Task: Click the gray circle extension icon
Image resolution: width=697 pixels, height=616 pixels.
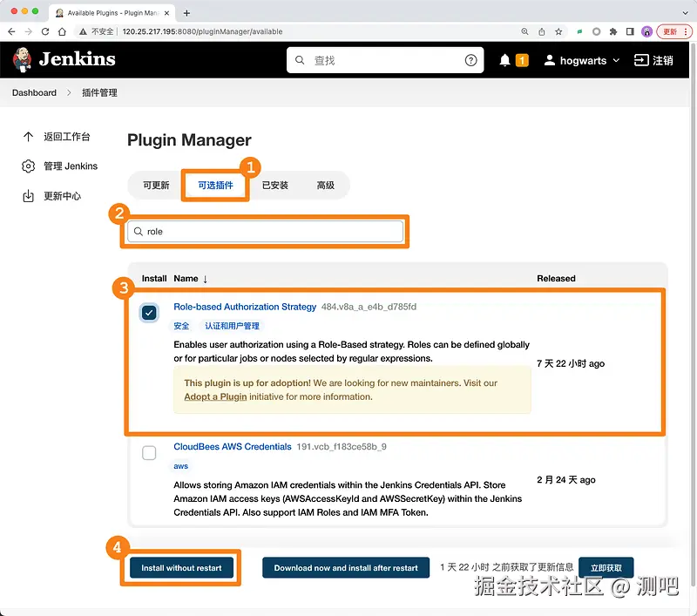Action: pos(597,31)
